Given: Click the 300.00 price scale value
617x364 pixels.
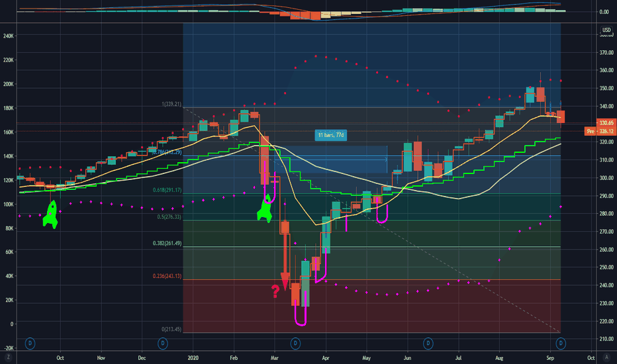Looking at the screenshot, I should [x=606, y=178].
